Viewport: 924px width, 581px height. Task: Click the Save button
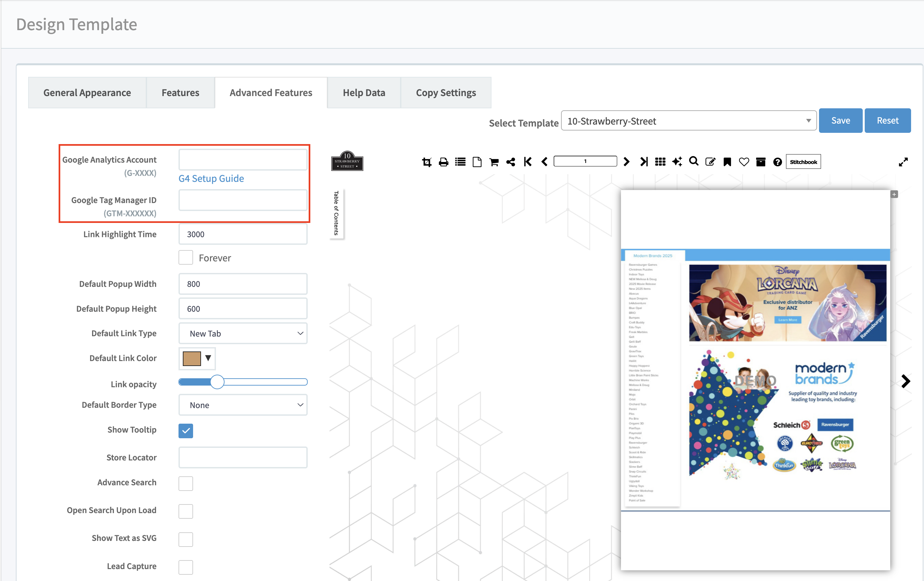point(840,121)
